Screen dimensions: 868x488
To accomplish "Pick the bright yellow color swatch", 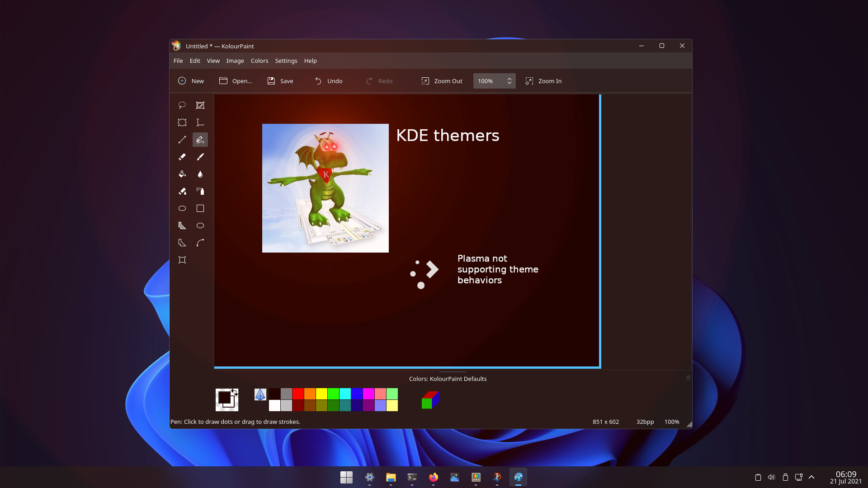I will (x=321, y=394).
